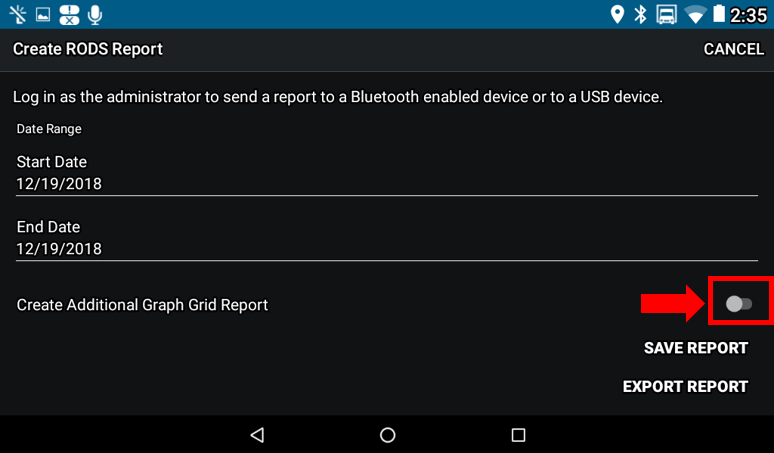
Task: Tap the clock showing 2:35
Action: [748, 15]
